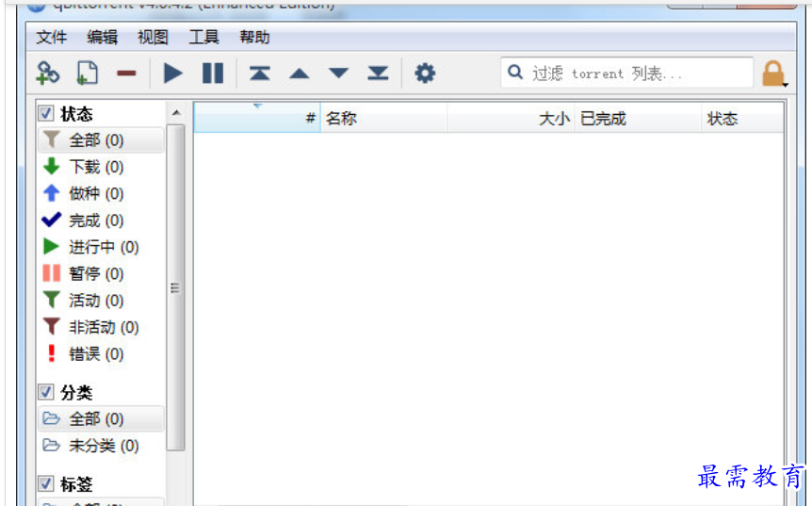The image size is (812, 506).
Task: Select the 做种 (0) filter
Action: pos(101,194)
